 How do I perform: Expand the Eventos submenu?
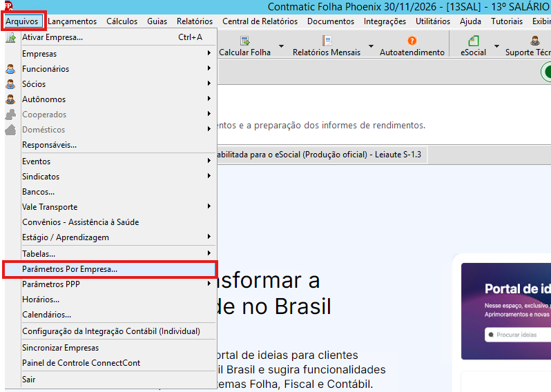click(209, 161)
